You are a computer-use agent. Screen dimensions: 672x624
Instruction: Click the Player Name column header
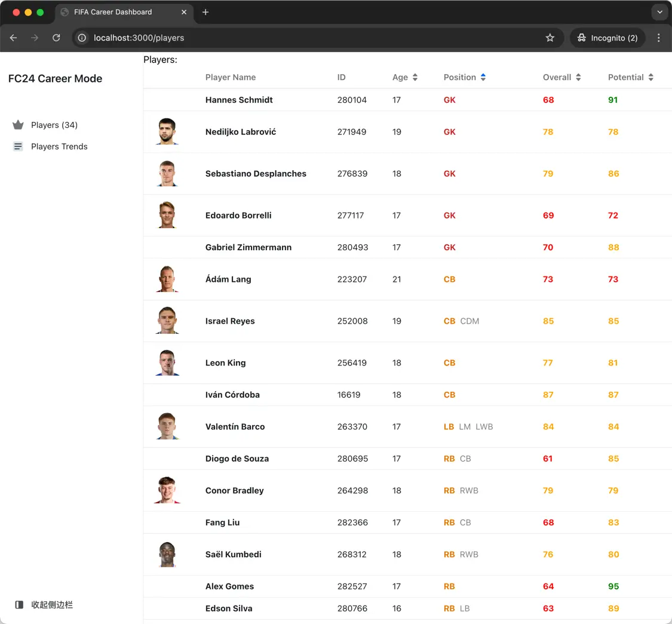point(231,77)
